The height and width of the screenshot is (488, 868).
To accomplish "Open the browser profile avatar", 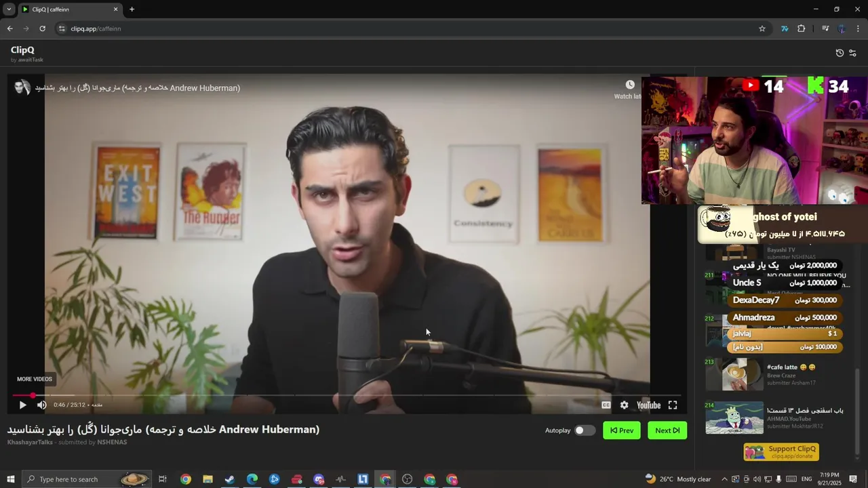I will [x=842, y=28].
